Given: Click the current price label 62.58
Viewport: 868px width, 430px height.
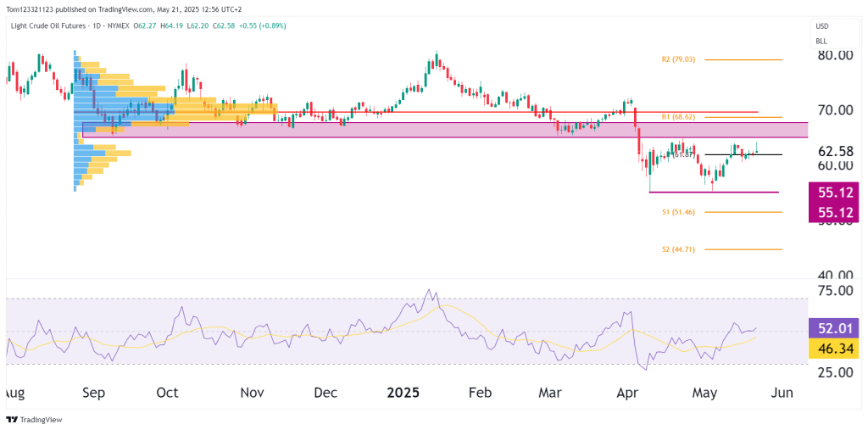Looking at the screenshot, I should [x=834, y=151].
